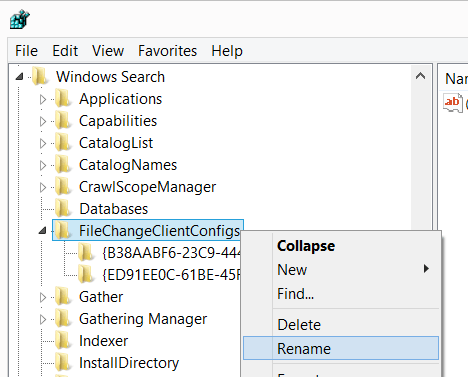Screen dimensions: 468x377
Task: Click the InstallDirectory folder icon
Action: coord(63,362)
